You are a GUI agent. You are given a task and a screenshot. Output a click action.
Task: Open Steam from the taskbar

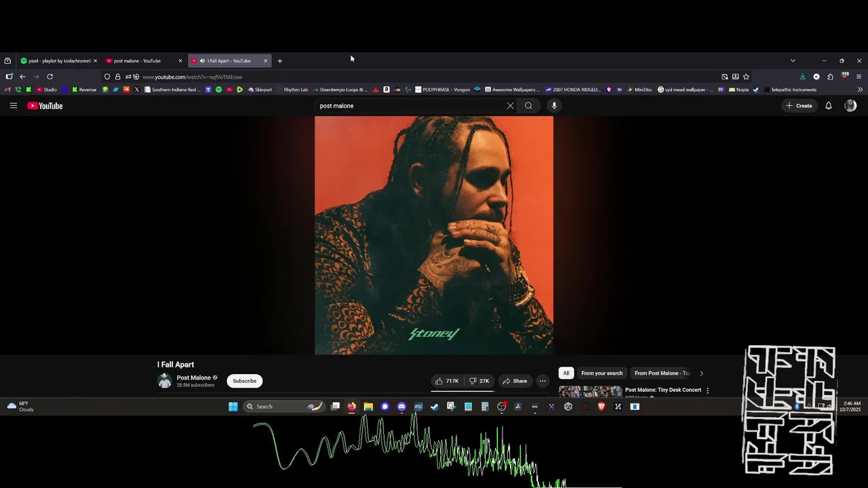point(435,407)
